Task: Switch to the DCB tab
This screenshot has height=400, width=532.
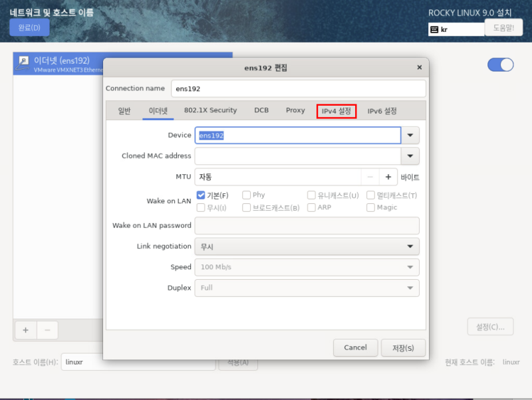Action: (261, 110)
